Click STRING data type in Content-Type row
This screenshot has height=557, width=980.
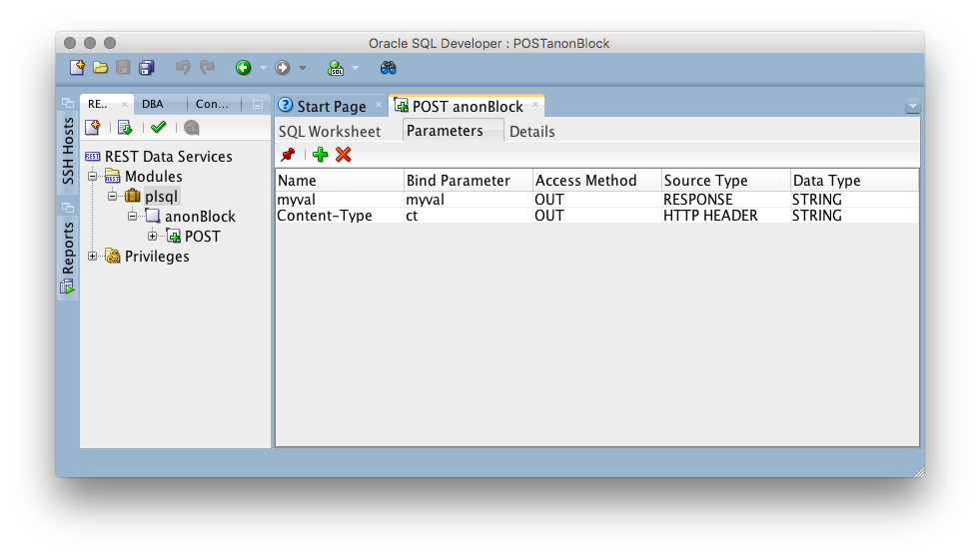(854, 216)
